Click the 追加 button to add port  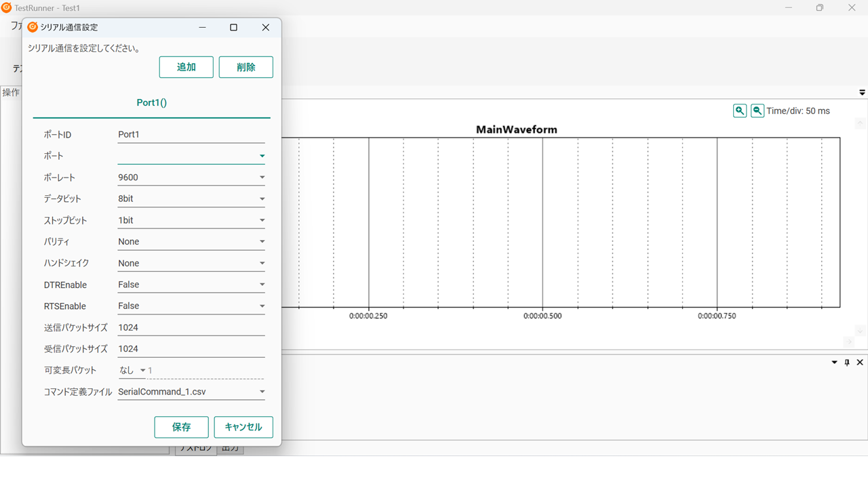pyautogui.click(x=186, y=67)
